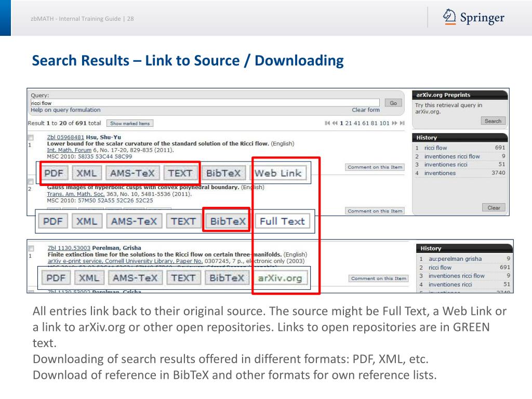
Task: Tick checkbox for Perelman, Grisha result
Action: click(31, 248)
